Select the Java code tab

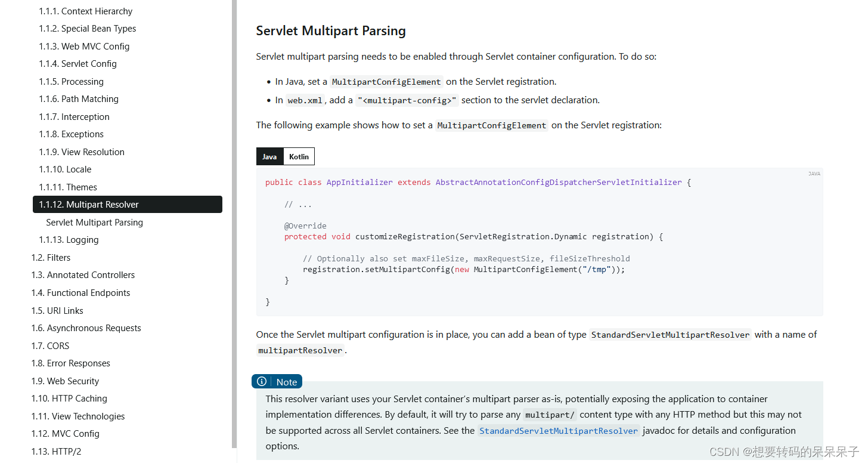269,156
